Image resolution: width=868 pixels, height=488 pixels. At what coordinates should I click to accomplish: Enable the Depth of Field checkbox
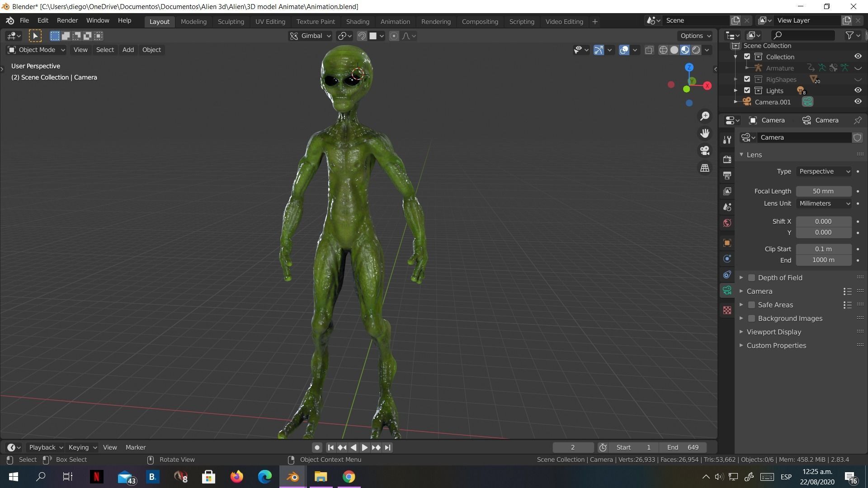click(751, 278)
